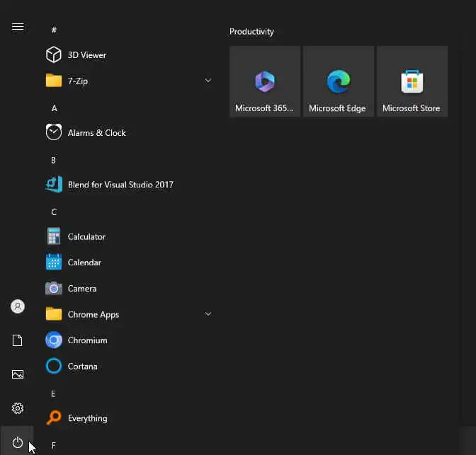Launch the Chromium browser icon
This screenshot has height=455, width=476.
[54, 340]
